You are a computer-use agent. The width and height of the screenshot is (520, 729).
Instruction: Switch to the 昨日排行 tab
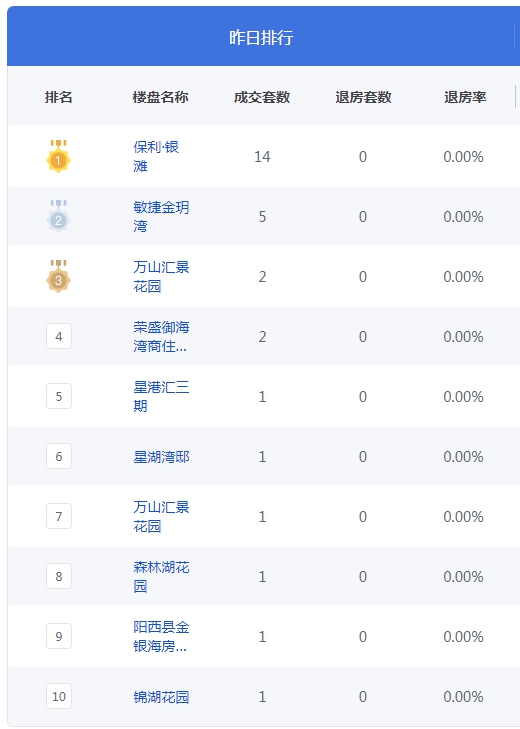pos(261,37)
